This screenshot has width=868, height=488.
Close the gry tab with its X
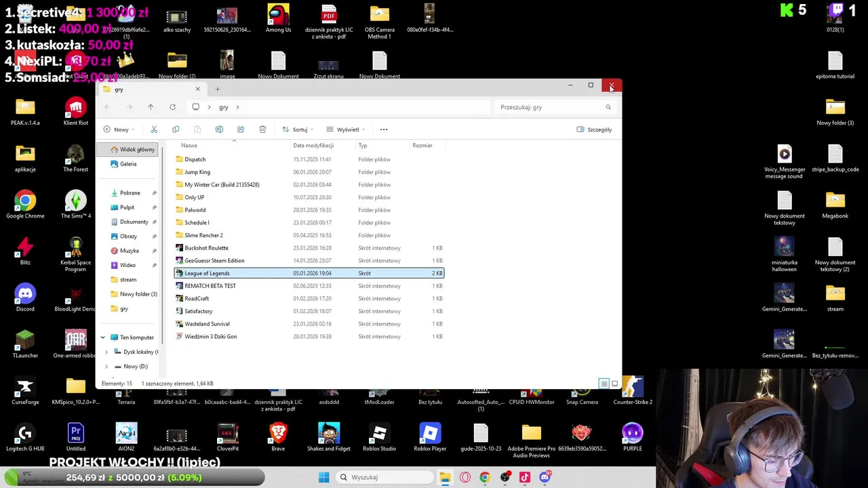point(197,89)
